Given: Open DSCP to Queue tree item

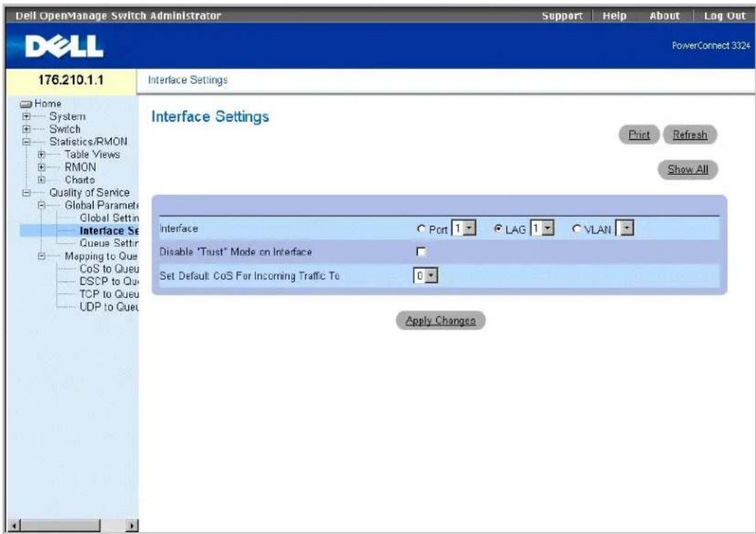Looking at the screenshot, I should pos(109,281).
